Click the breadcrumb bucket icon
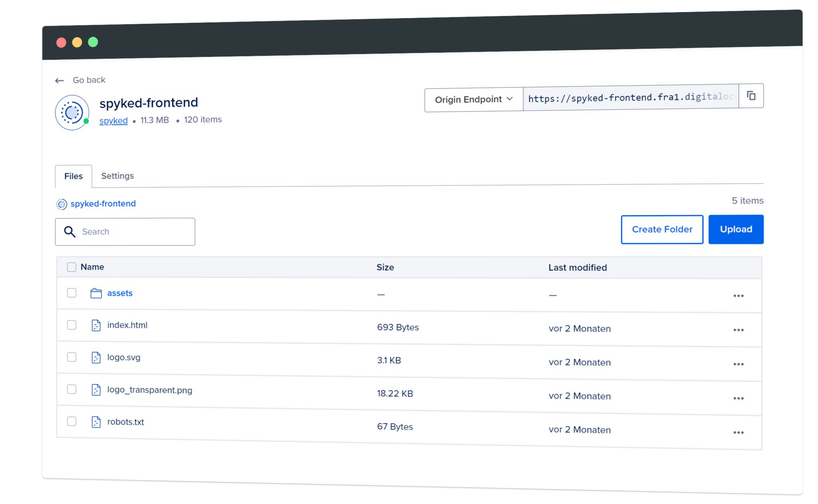Viewport: 818px width, 504px height. click(62, 204)
